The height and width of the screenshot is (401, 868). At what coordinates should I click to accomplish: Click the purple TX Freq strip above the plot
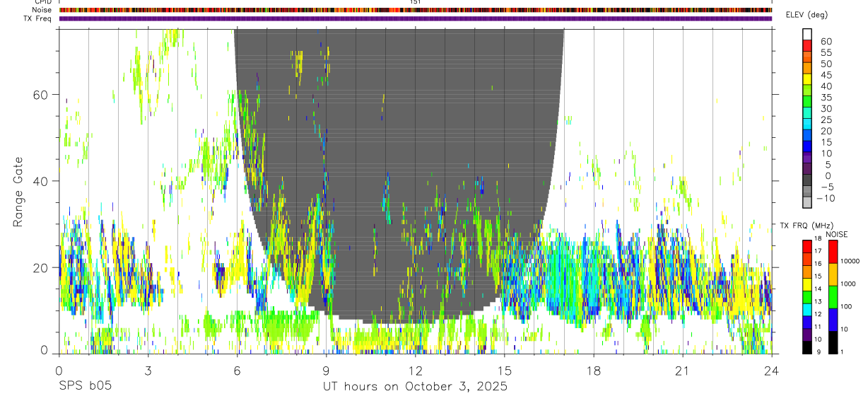(416, 18)
